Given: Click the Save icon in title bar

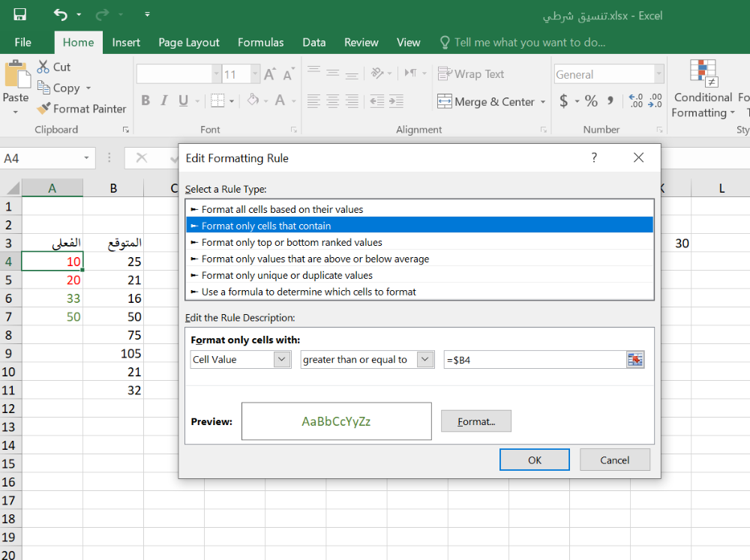Looking at the screenshot, I should point(20,15).
